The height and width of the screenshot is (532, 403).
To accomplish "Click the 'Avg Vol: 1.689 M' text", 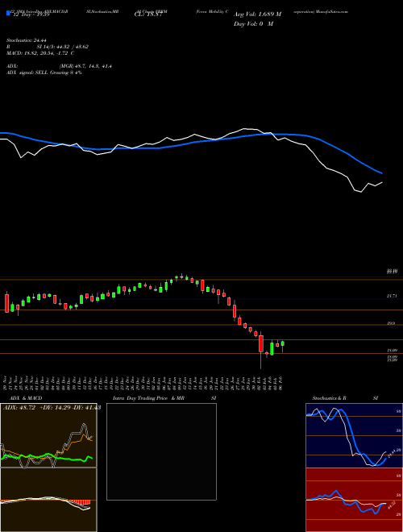I will 257,15.
